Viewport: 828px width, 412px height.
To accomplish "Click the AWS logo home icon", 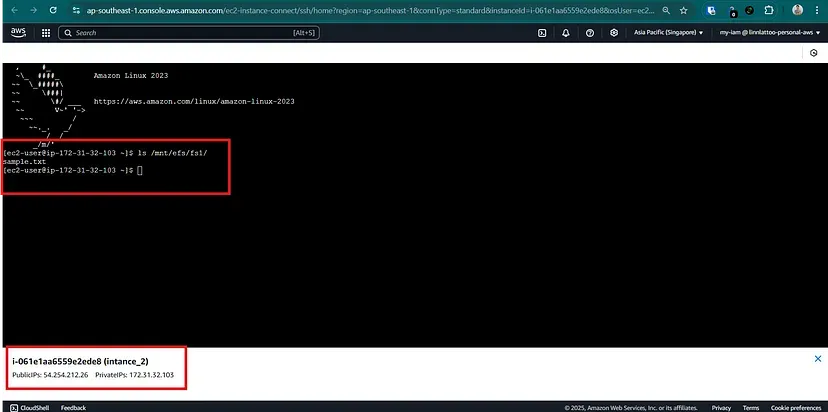I will point(18,33).
